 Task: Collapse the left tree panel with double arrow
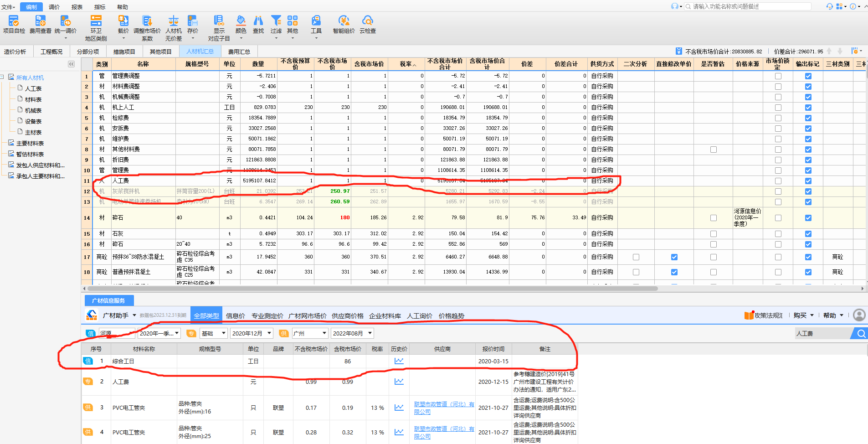(x=71, y=64)
